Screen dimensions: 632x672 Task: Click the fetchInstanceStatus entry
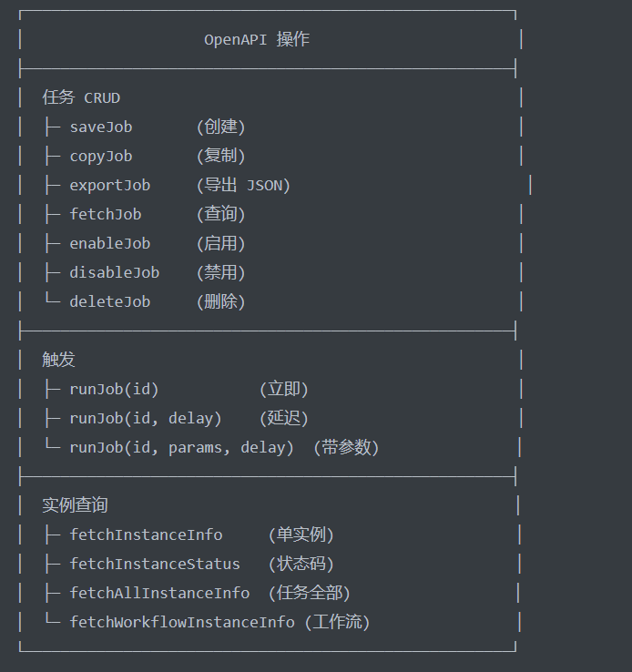(155, 564)
